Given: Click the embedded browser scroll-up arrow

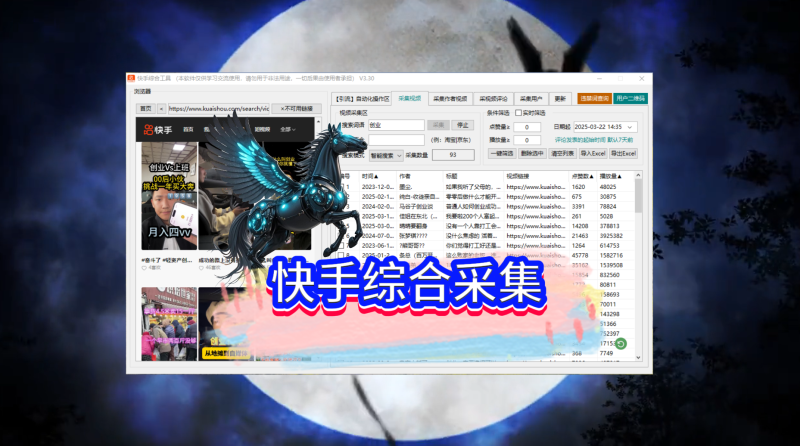Looking at the screenshot, I should 318,121.
